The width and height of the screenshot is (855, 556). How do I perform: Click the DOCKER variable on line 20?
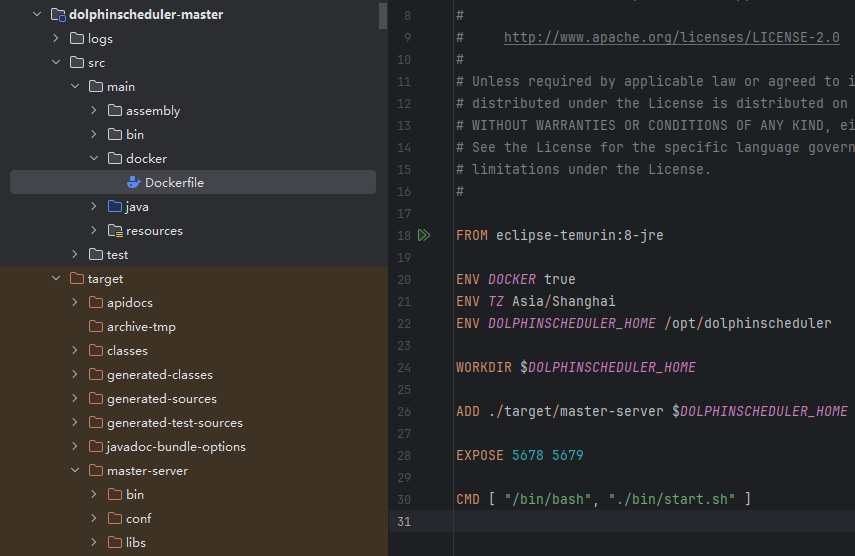coord(511,279)
